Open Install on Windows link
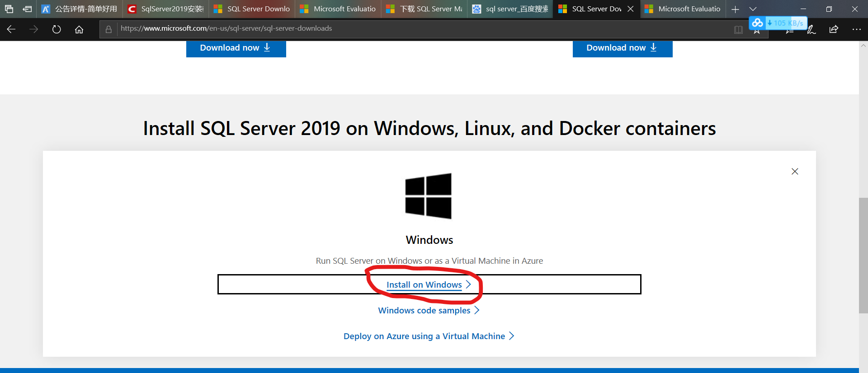Viewport: 868px width, 373px height. click(x=429, y=284)
